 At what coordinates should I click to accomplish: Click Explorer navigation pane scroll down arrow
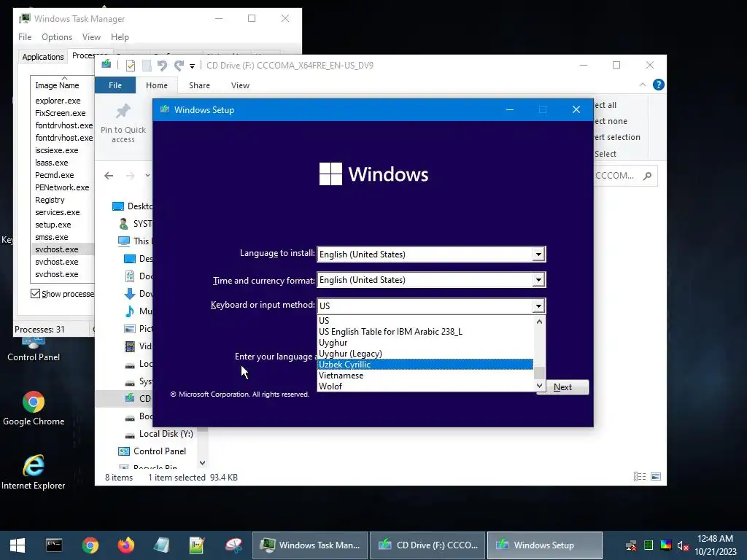[203, 463]
